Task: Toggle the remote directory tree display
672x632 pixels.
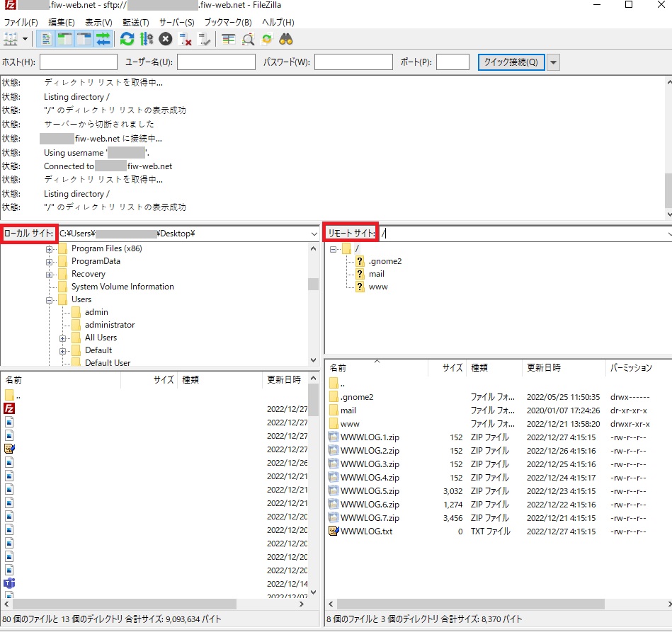Action: point(84,40)
